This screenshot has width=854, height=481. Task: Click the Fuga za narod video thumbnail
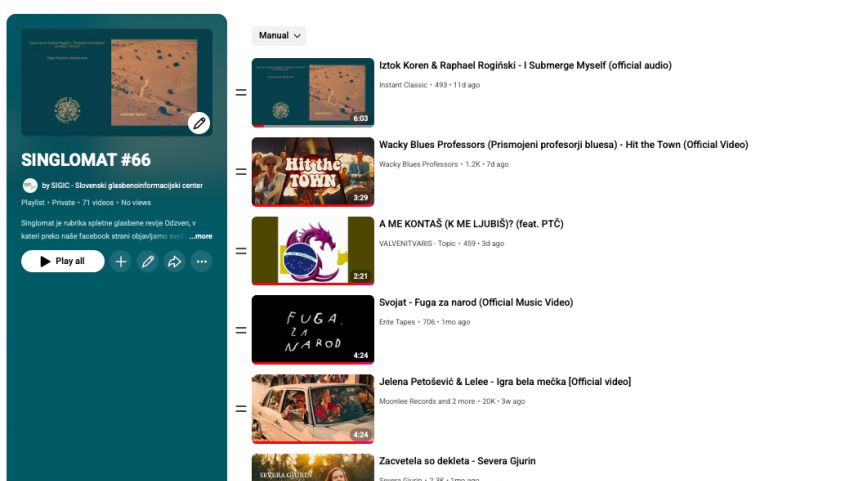tap(312, 329)
